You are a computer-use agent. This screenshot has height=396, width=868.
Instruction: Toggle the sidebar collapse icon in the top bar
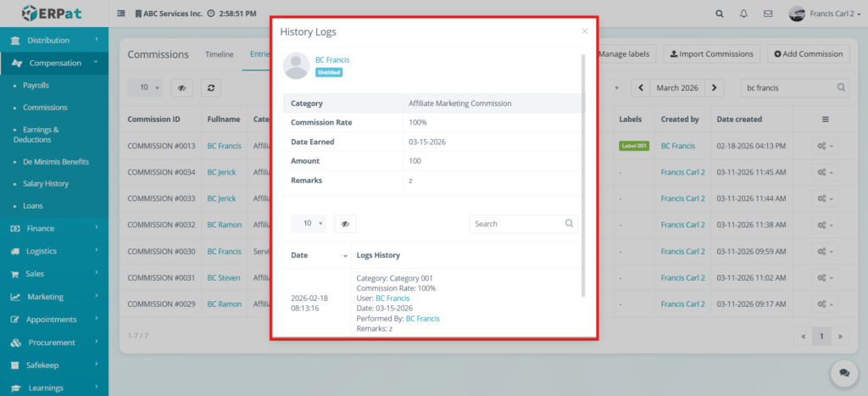coord(121,14)
